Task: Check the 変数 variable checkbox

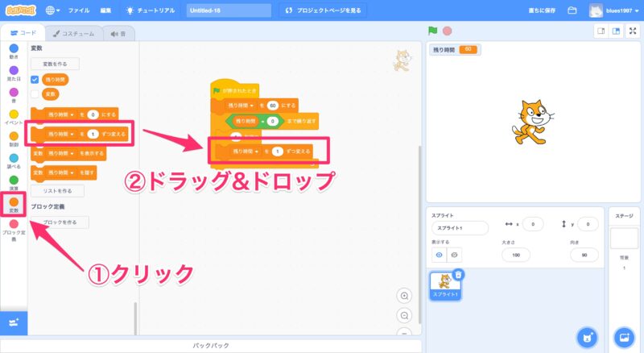Action: 35,94
